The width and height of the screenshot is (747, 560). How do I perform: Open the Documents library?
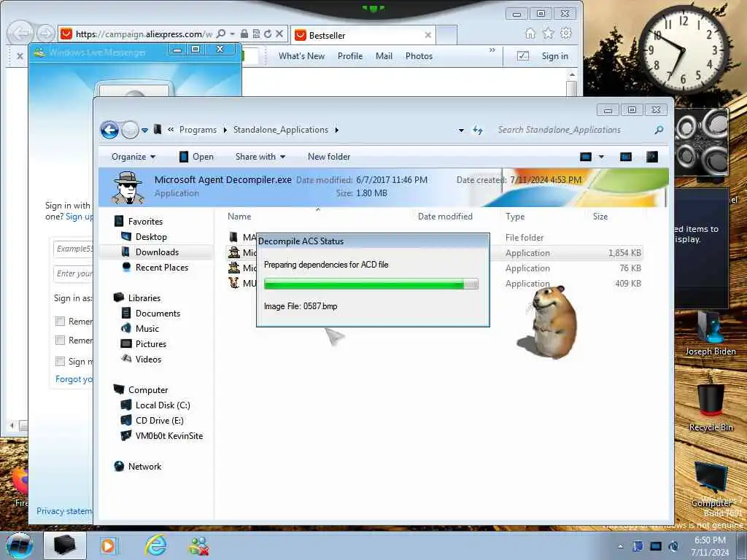pos(158,313)
